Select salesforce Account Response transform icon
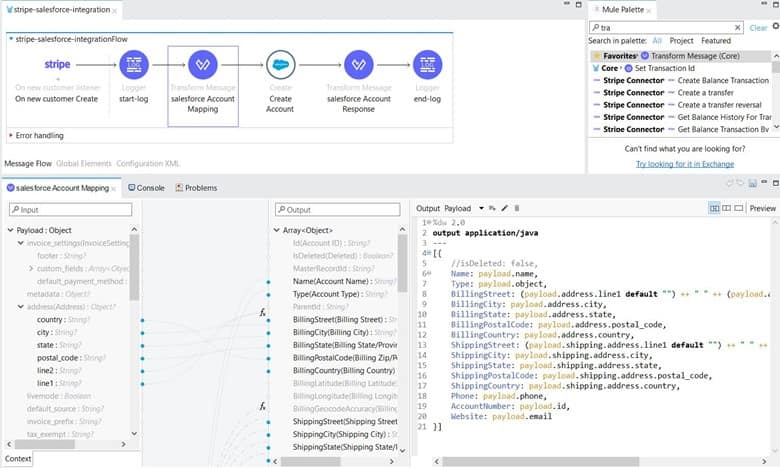Image resolution: width=780 pixels, height=468 pixels. 359,65
